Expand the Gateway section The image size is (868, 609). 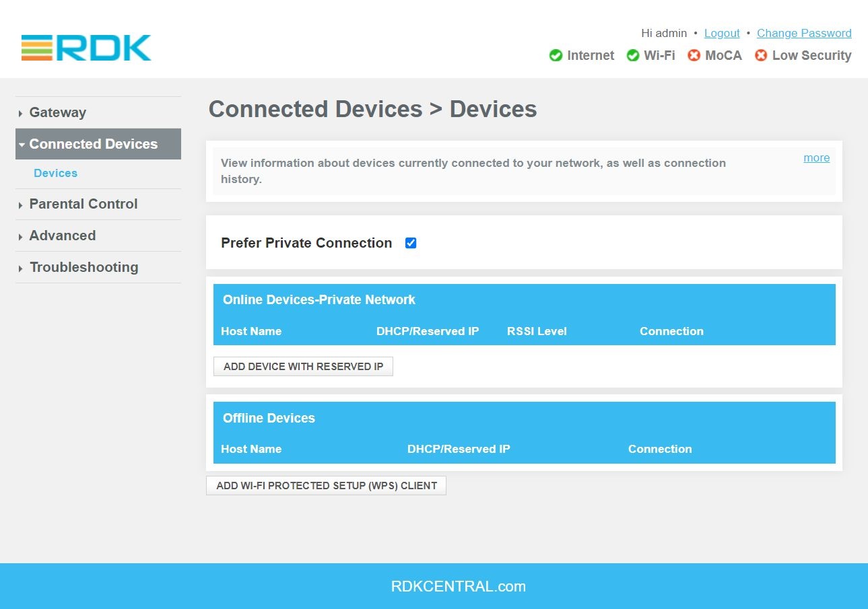57,112
